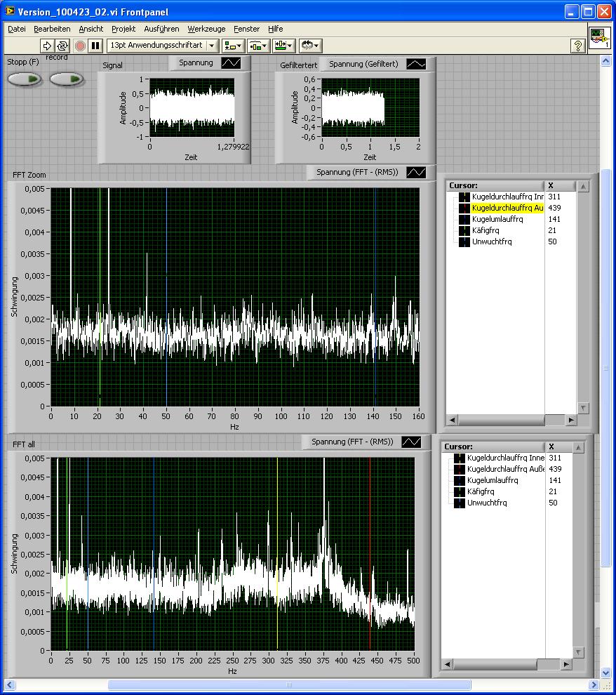This screenshot has width=616, height=695.
Task: Click the FFT all Spannung (FFT - (RMS)) plot swatch
Action: tap(411, 442)
